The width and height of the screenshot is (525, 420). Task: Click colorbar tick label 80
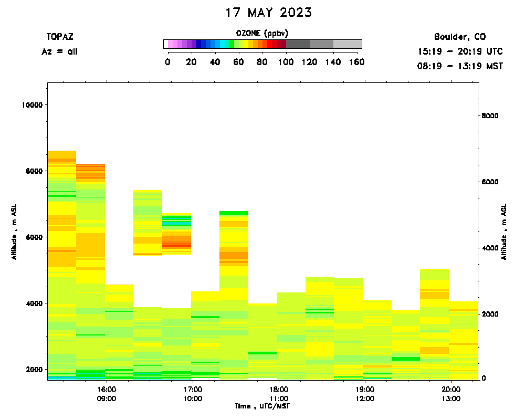(262, 62)
